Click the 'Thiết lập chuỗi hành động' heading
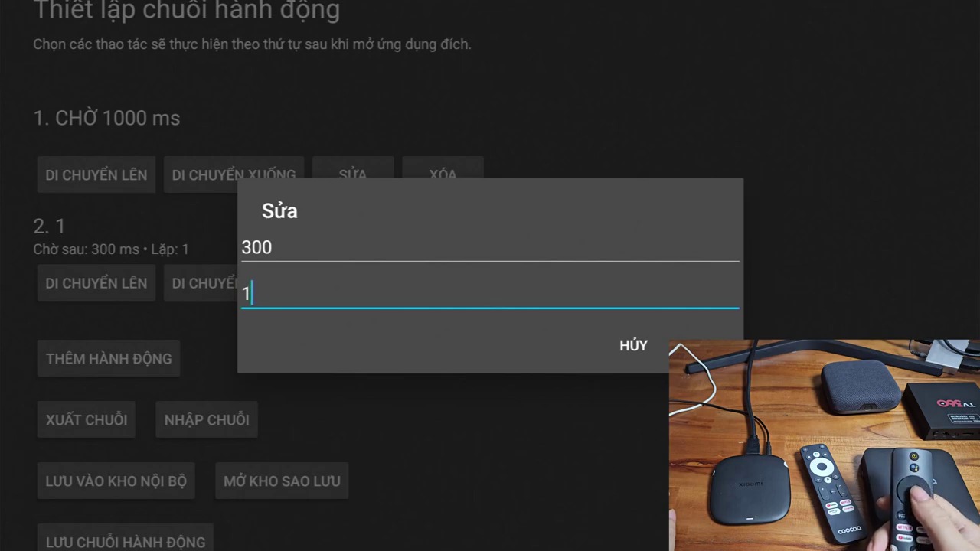The height and width of the screenshot is (551, 980). pyautogui.click(x=187, y=10)
